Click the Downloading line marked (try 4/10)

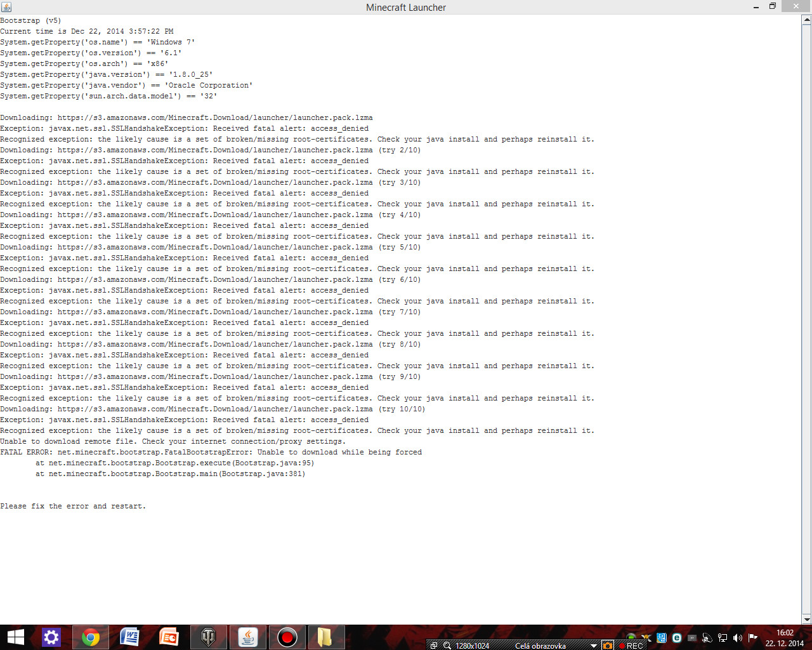pos(211,215)
